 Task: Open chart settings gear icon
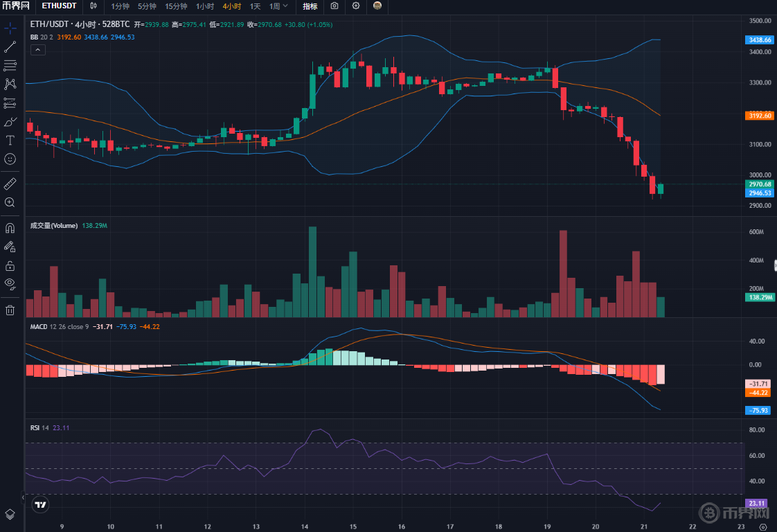coord(356,6)
